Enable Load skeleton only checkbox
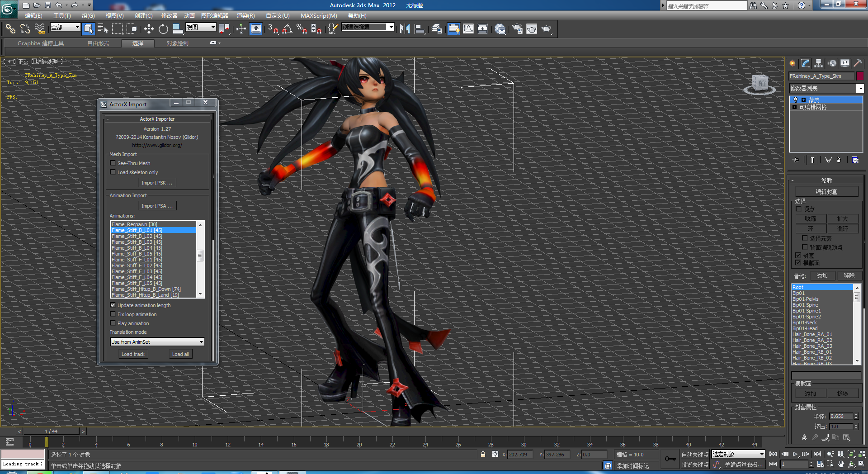 113,172
